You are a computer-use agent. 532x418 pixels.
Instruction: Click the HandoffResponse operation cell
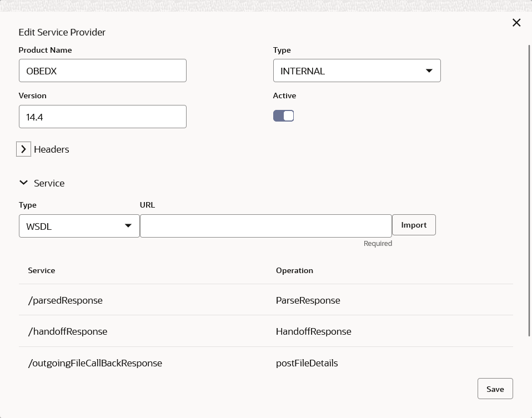[x=314, y=331]
